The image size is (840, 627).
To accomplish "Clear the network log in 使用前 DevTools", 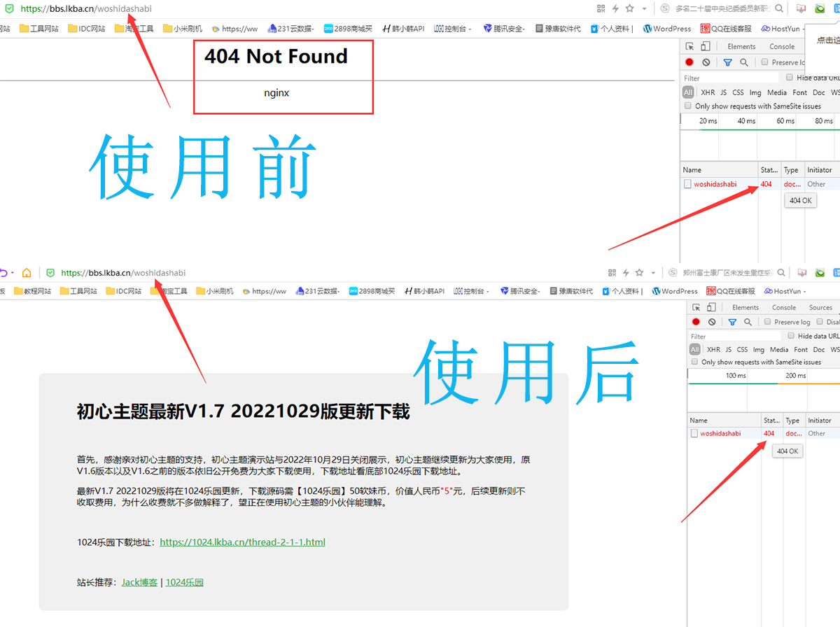I will pos(706,62).
